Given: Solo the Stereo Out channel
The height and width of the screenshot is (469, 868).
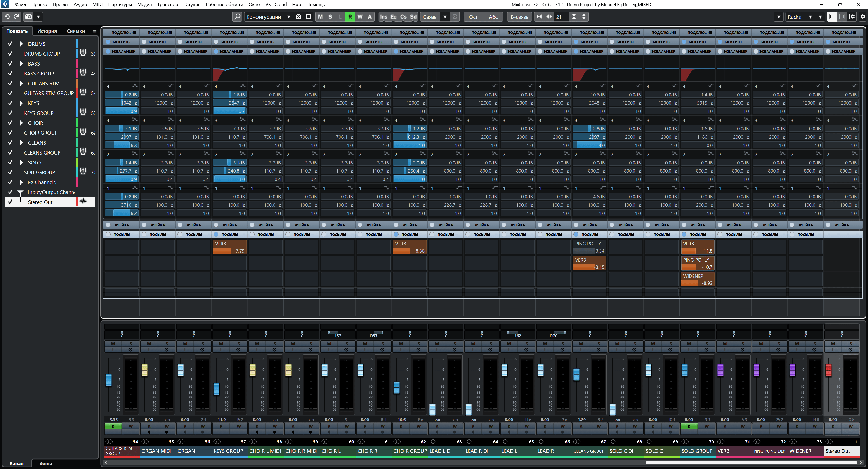Looking at the screenshot, I should (850, 344).
